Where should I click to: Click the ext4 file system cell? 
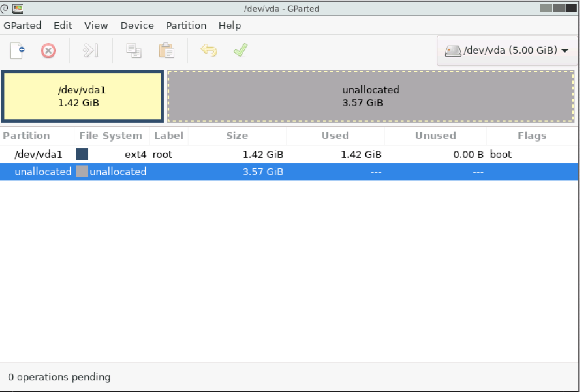(135, 154)
